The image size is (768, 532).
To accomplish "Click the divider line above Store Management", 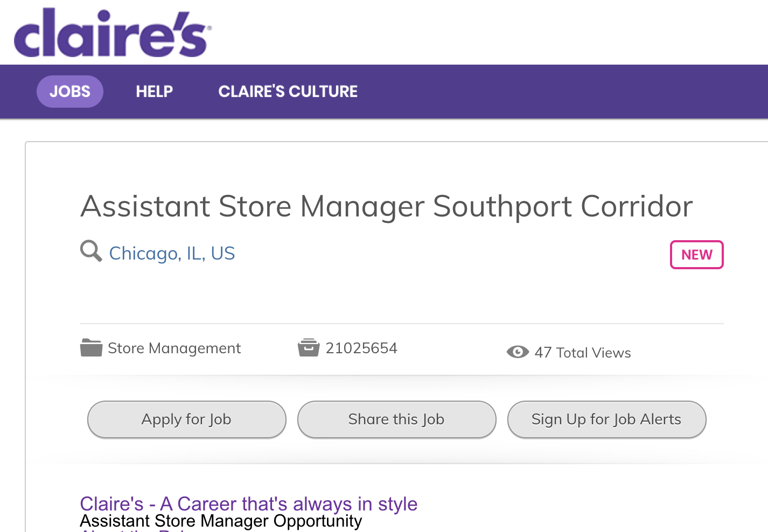I will [401, 324].
